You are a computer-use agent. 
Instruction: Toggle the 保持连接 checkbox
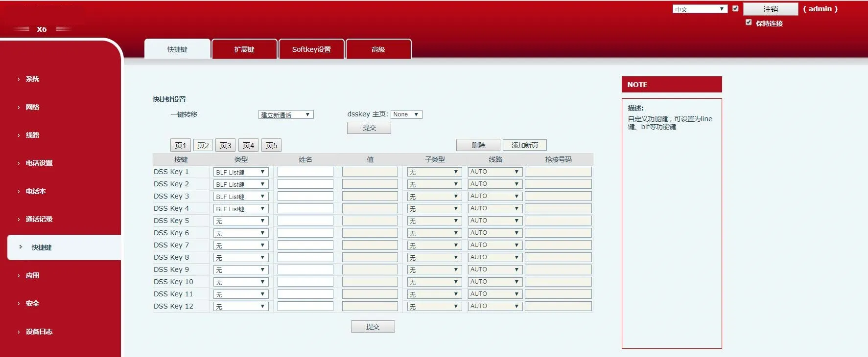coord(749,22)
